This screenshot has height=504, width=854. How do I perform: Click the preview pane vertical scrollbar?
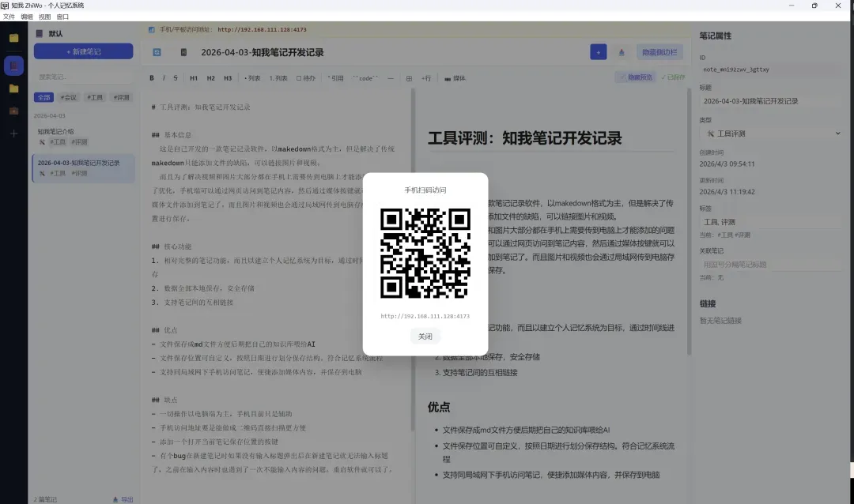click(x=689, y=223)
